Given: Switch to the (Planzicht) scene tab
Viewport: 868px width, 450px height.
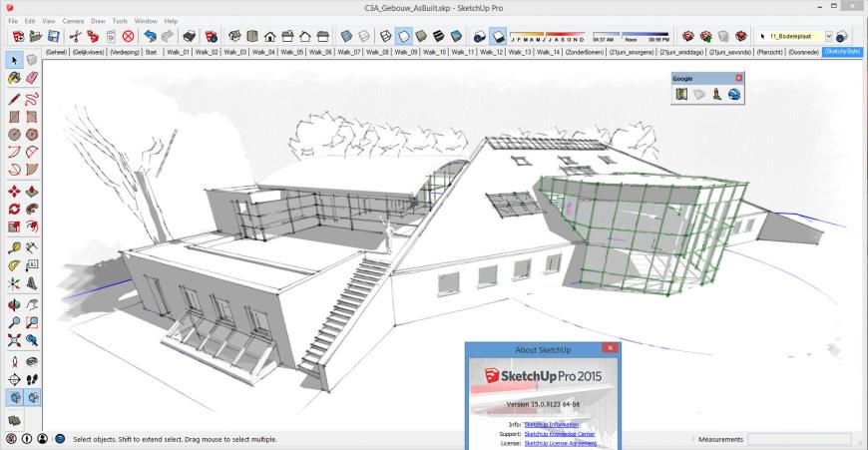Looking at the screenshot, I should point(769,52).
